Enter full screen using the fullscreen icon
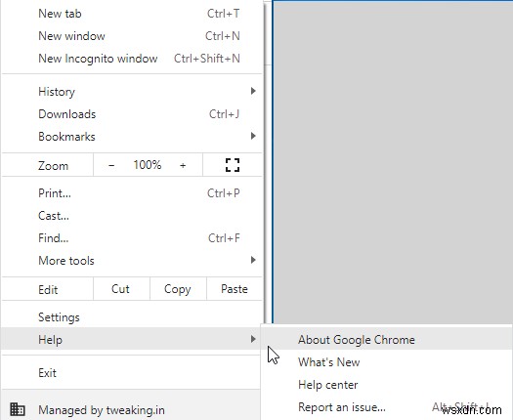 [233, 165]
